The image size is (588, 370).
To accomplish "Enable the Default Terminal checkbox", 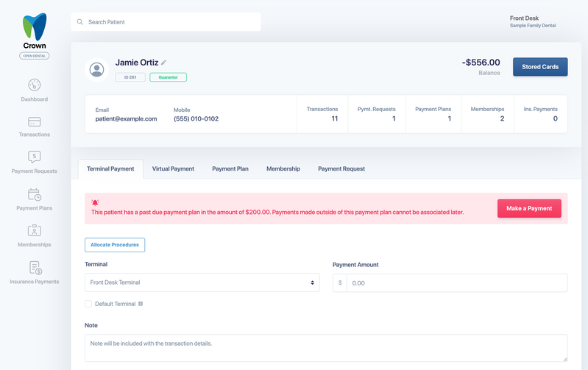I will pyautogui.click(x=88, y=304).
